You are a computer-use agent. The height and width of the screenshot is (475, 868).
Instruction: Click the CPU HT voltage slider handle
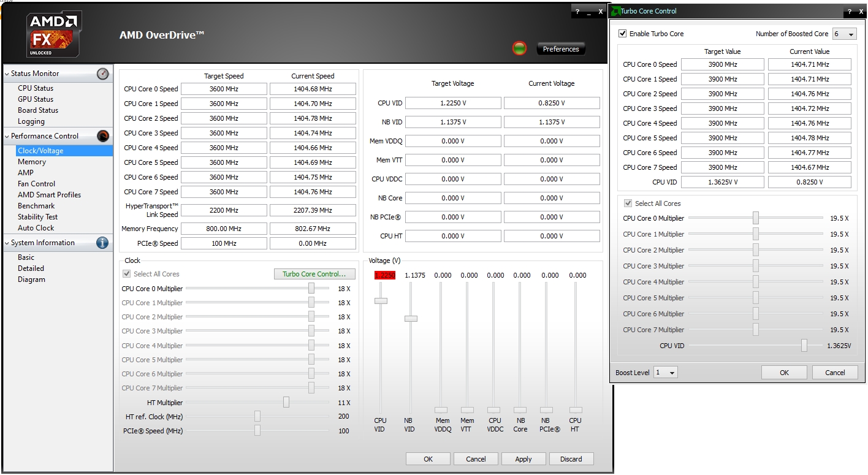576,410
